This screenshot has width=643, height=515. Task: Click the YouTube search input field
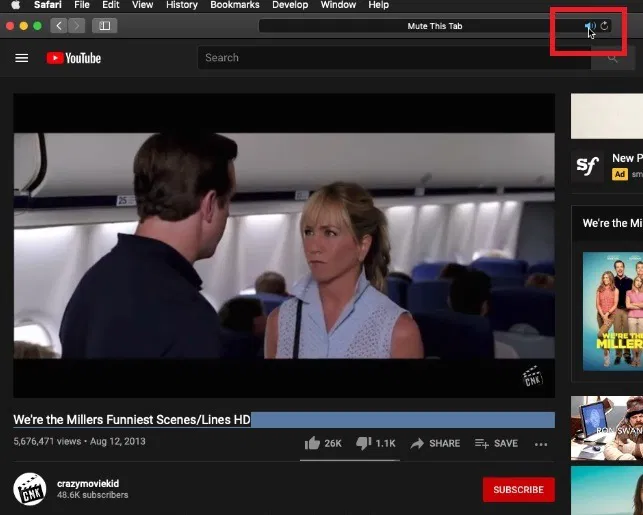click(390, 58)
